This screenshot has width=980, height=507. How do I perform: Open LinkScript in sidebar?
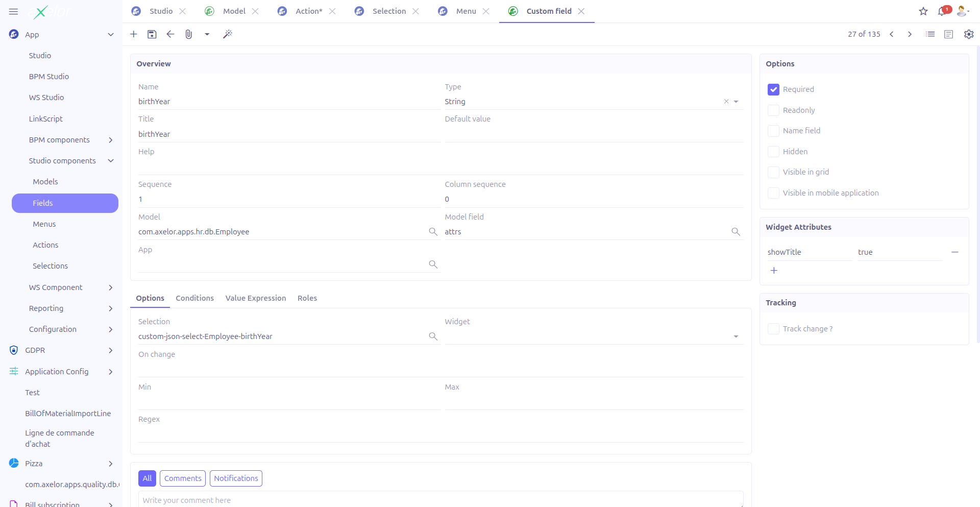point(46,119)
